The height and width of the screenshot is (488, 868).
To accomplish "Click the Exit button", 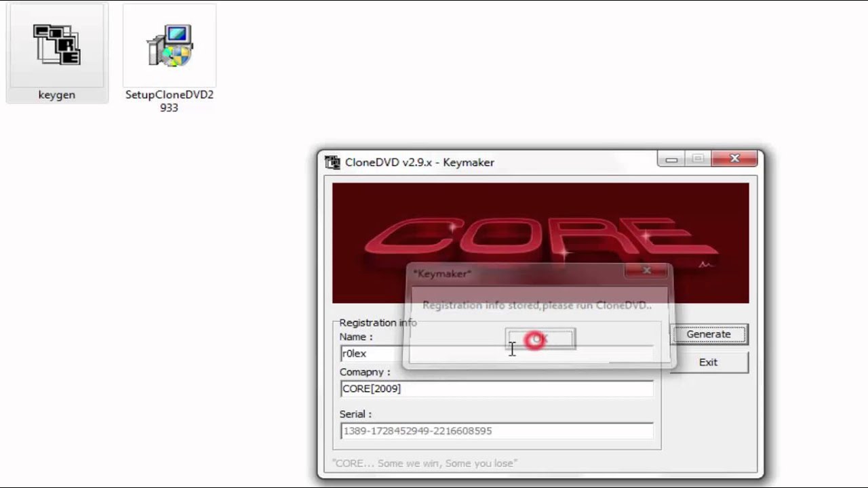I will tap(709, 362).
